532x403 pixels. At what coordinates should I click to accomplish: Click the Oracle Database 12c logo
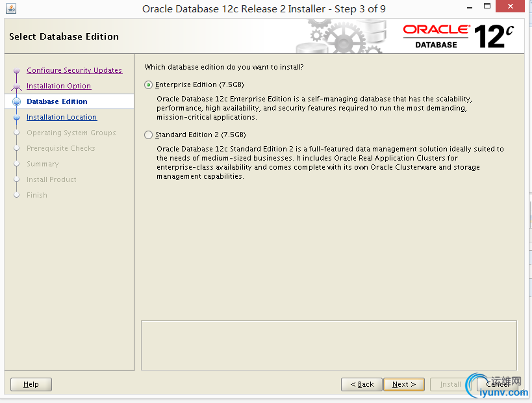point(459,36)
